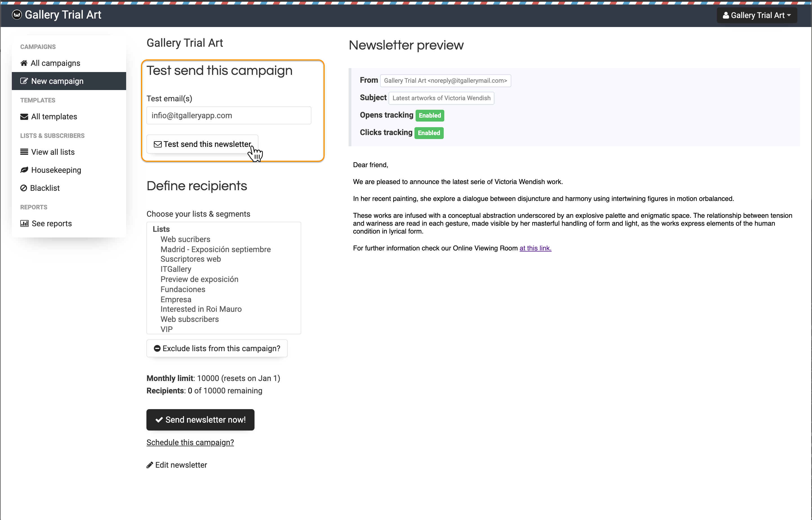Click the leaf icon beside Housekeeping

click(24, 170)
